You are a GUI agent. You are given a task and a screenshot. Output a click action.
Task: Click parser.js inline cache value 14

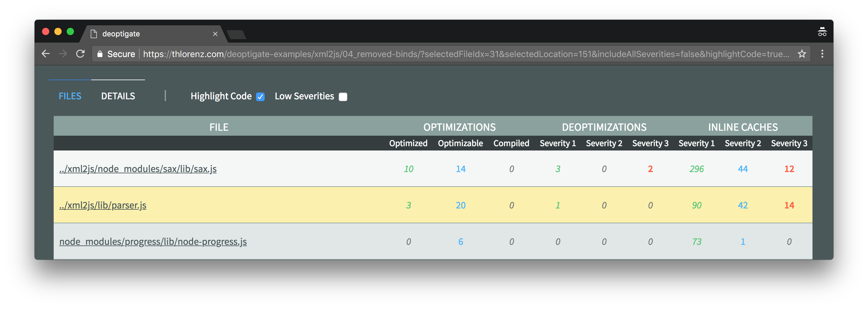pos(789,205)
